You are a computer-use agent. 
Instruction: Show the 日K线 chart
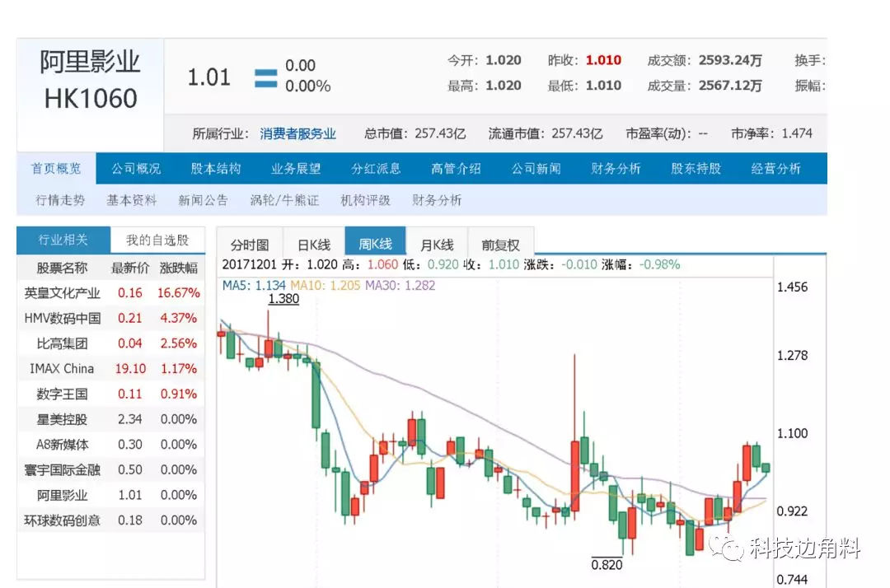pos(314,245)
